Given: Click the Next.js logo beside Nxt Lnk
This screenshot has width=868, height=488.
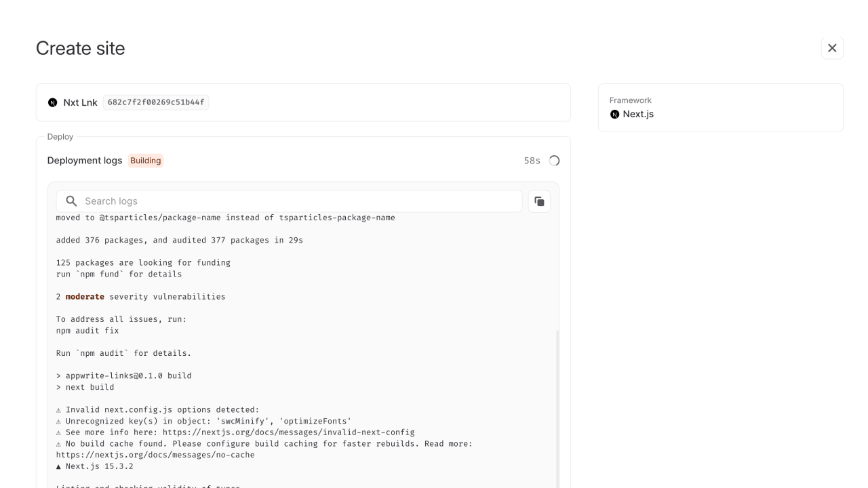Looking at the screenshot, I should 53,102.
